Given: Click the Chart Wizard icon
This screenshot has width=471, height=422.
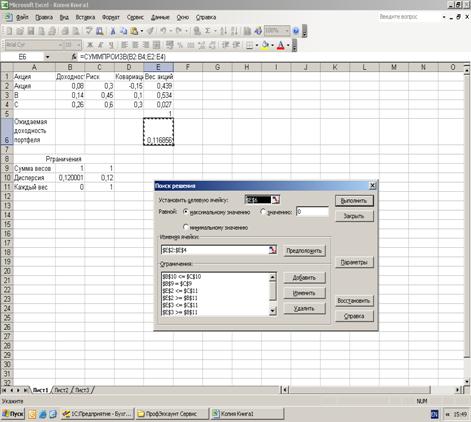Looking at the screenshot, I should point(247,31).
